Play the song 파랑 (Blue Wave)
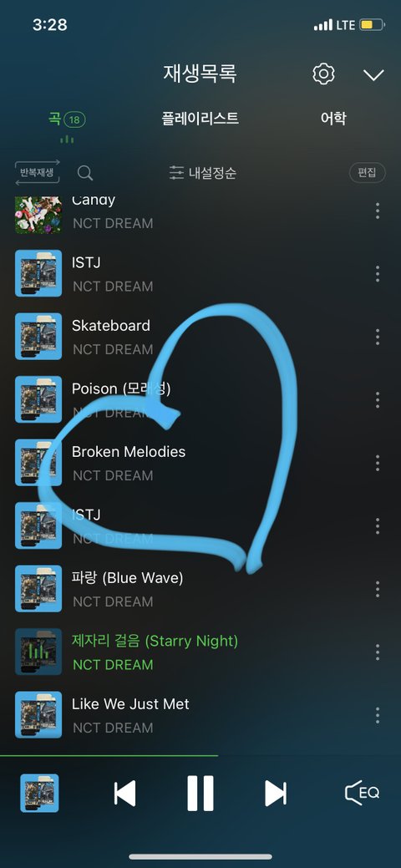The image size is (401, 868). [200, 589]
